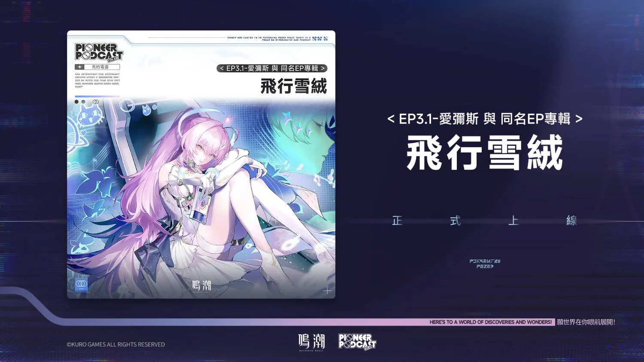Screen dimensions: 644x362
Task: Select the second gray dot indicator
Action: (83, 102)
